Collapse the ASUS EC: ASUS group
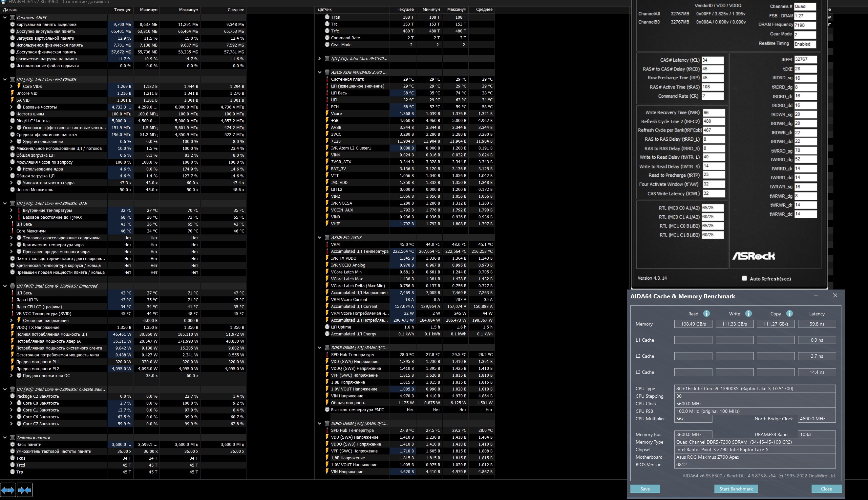868x500 pixels. (x=319, y=238)
